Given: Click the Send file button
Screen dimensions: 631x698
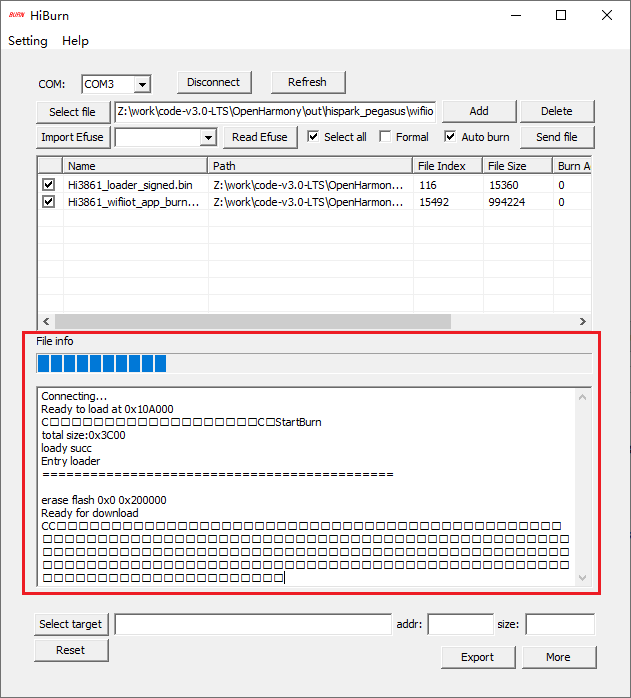Looking at the screenshot, I should click(557, 137).
